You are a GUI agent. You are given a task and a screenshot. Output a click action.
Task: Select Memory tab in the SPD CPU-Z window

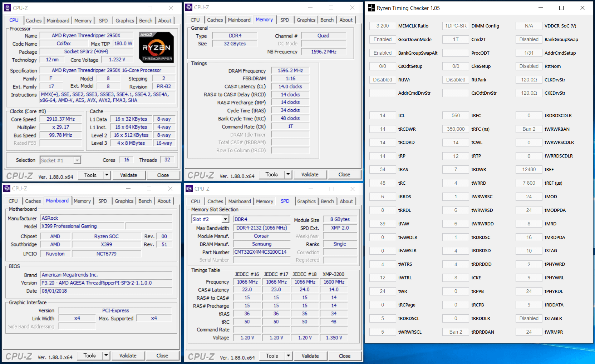[x=265, y=201]
